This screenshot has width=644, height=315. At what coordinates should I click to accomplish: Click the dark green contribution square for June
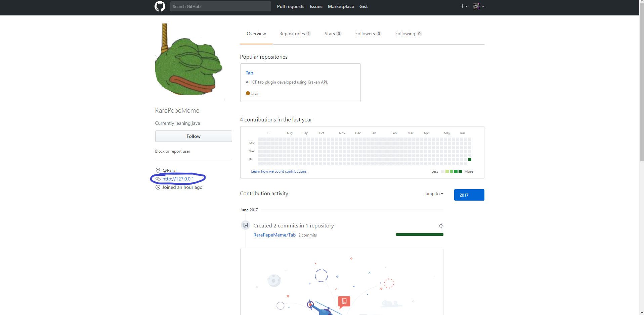tap(470, 159)
